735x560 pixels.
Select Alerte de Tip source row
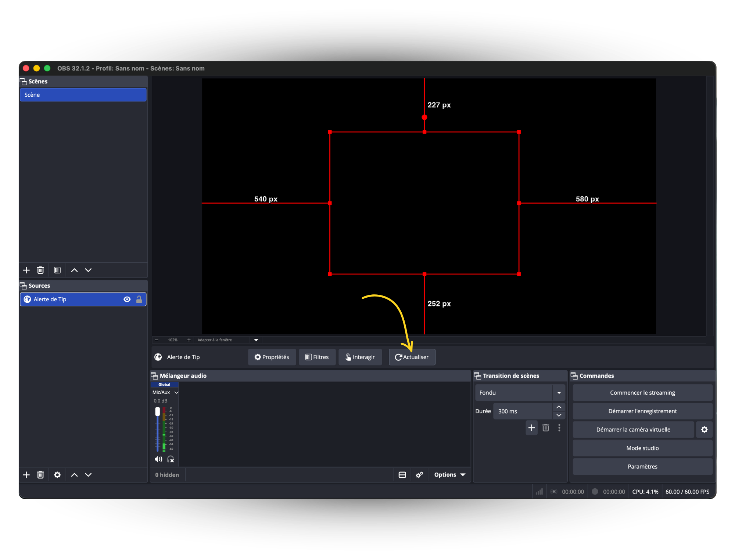point(83,299)
